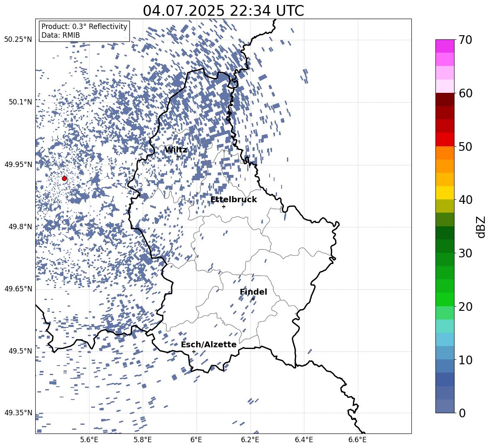Click the Ettelbruck city label
491x448 pixels.
pos(233,200)
